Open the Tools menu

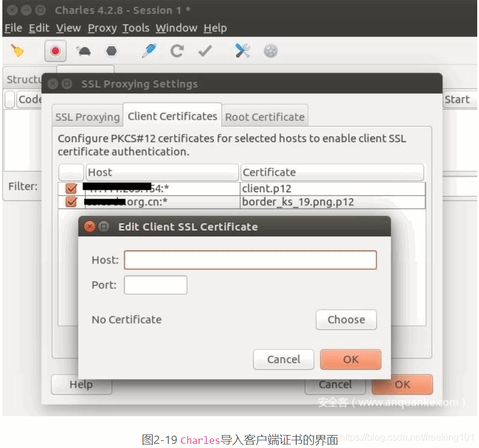[136, 28]
